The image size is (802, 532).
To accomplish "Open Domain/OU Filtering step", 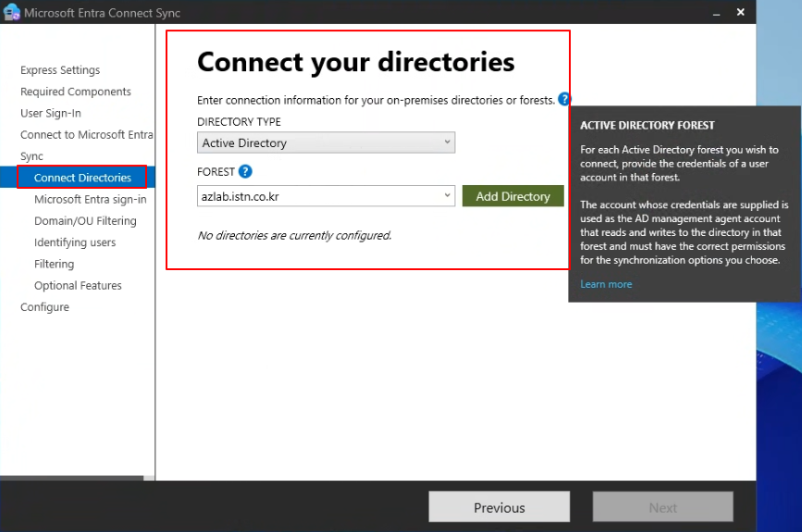I will pos(85,220).
